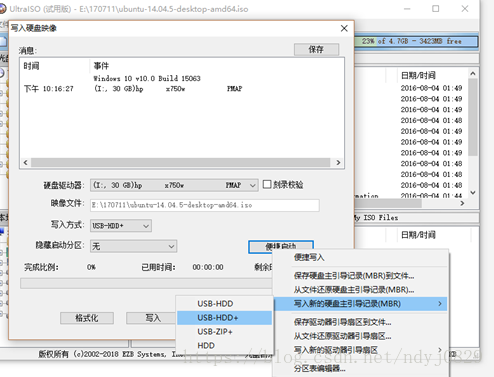Click the 便捷启动 button

[x=281, y=246]
